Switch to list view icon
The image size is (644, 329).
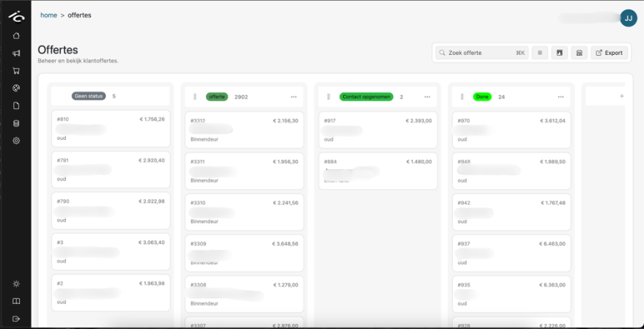click(x=540, y=53)
